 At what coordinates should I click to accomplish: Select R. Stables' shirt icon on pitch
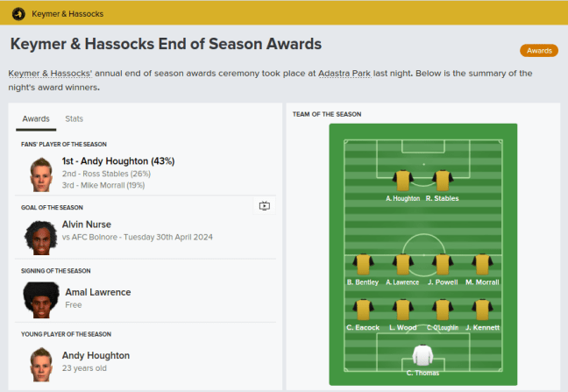tap(442, 181)
